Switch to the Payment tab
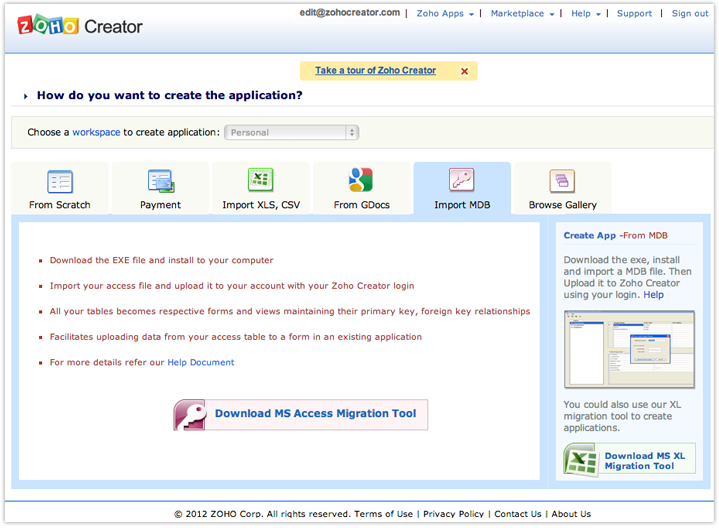719x528 pixels. pyautogui.click(x=160, y=188)
